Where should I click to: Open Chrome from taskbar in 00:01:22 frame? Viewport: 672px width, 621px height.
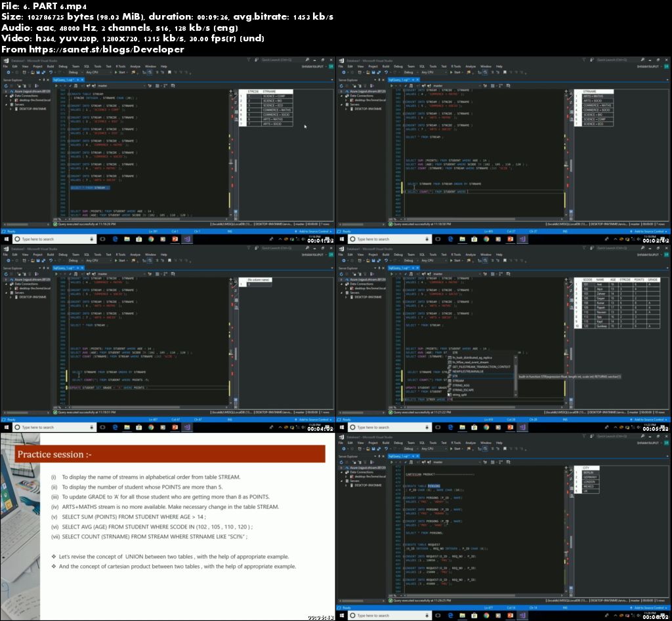pos(151,239)
